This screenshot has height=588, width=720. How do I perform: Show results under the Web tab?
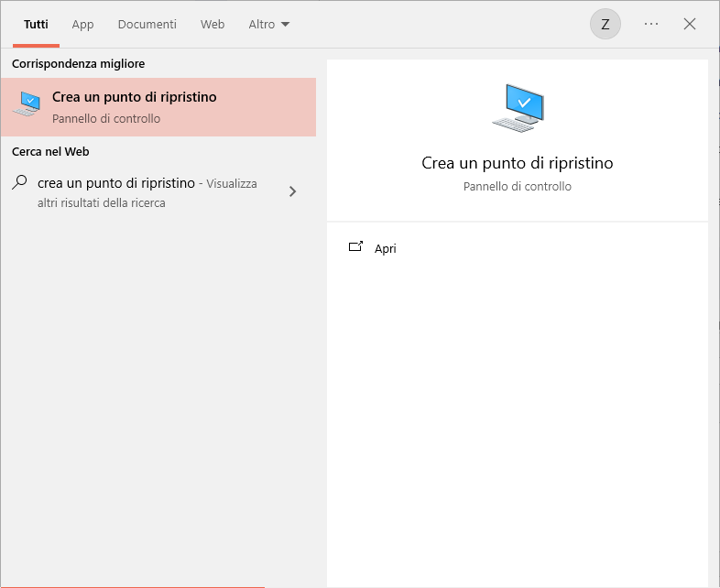tap(213, 25)
